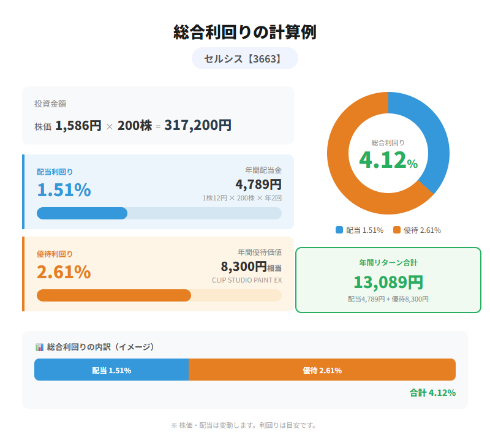Click the 総合利回りの計算例 title
The height and width of the screenshot is (448, 490).
pyautogui.click(x=244, y=30)
